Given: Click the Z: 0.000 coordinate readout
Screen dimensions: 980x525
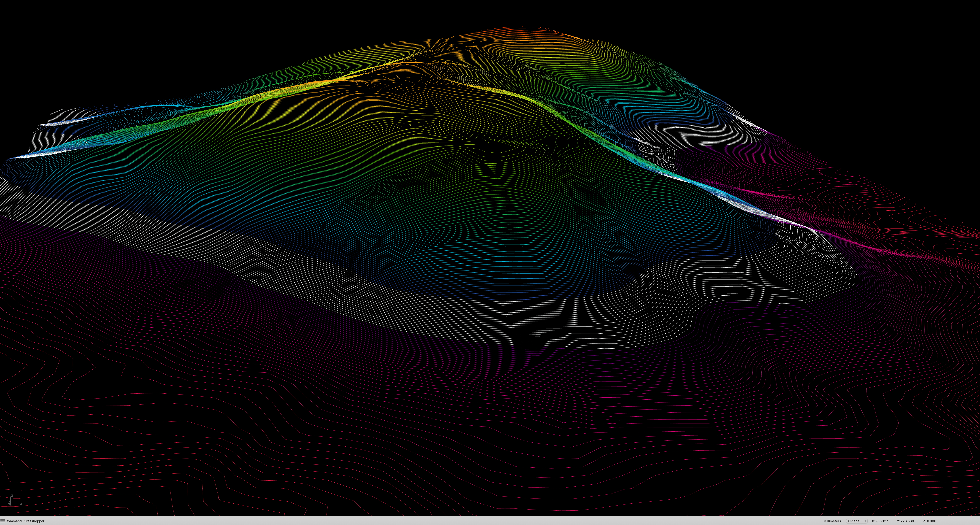Looking at the screenshot, I should (x=929, y=521).
